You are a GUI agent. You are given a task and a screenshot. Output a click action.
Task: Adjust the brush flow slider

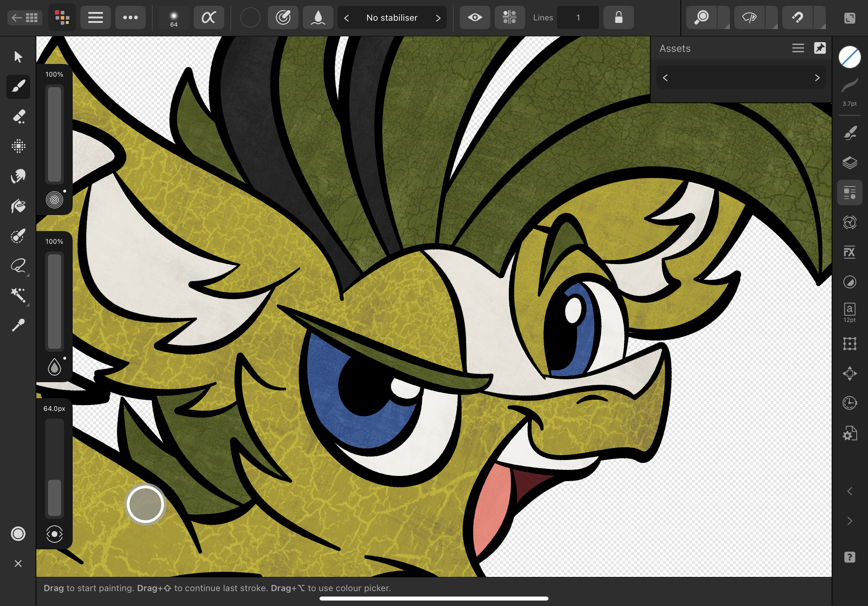[x=55, y=302]
